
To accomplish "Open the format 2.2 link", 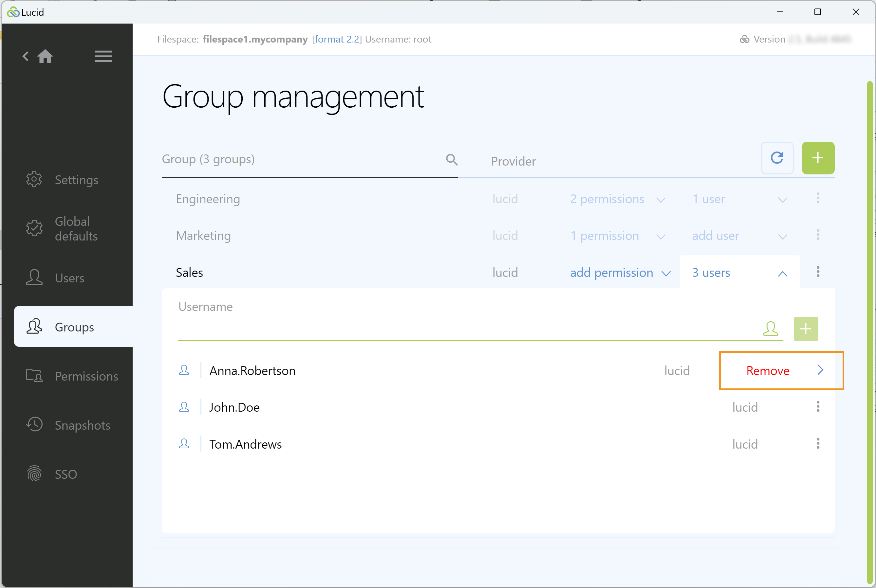I will 337,39.
